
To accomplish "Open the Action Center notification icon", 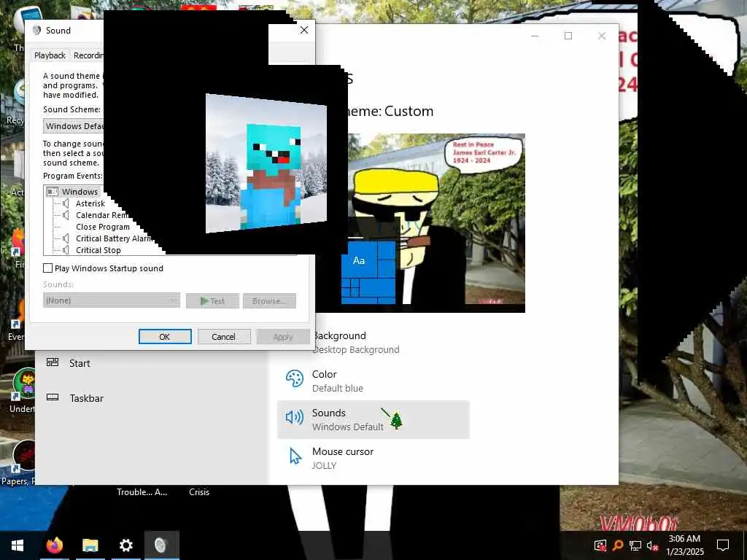I will 723,545.
